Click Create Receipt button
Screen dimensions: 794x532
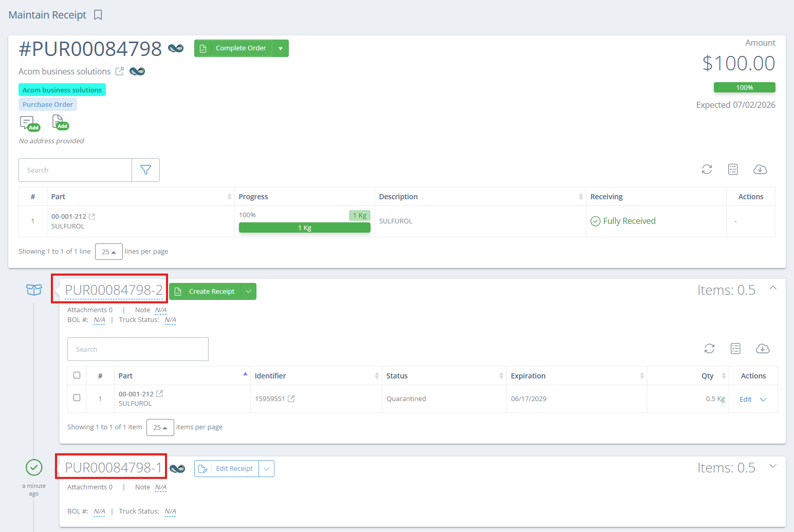coord(205,292)
